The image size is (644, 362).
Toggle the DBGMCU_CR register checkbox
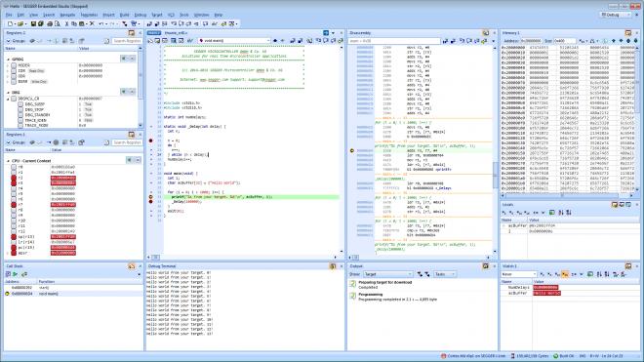point(14,99)
